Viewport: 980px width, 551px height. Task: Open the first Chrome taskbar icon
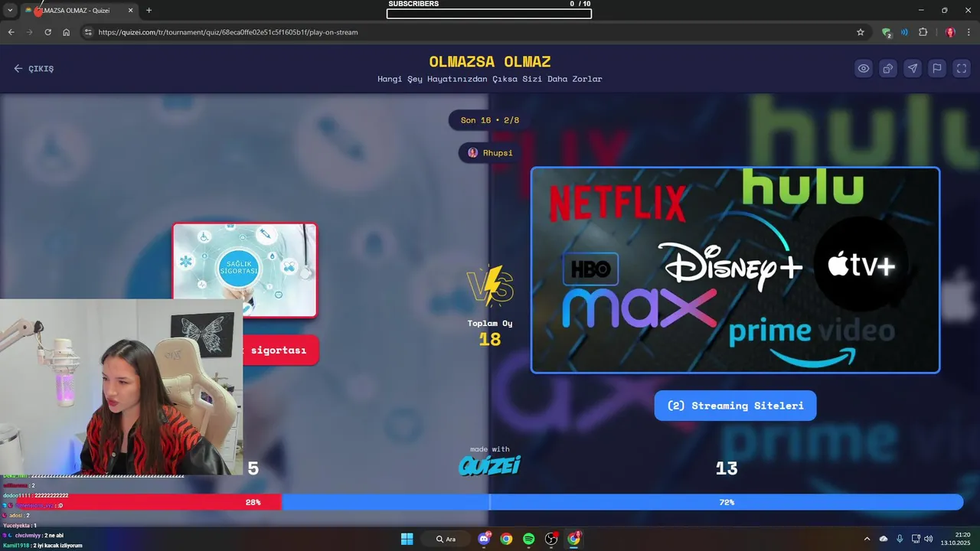506,539
